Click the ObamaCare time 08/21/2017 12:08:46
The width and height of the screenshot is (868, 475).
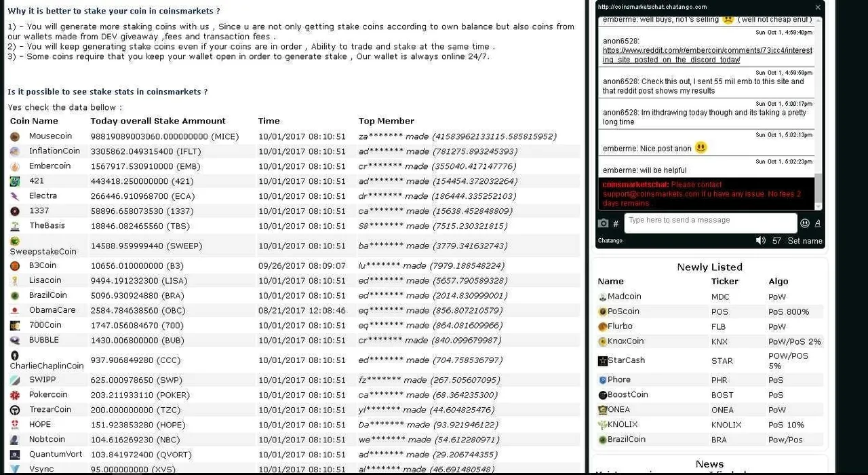[x=302, y=311]
